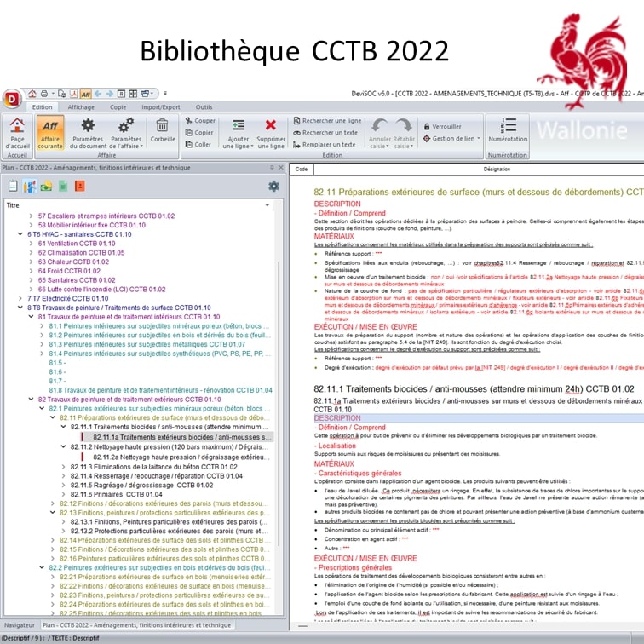
Task: Click the Page d'accueil home icon
Action: 17,133
